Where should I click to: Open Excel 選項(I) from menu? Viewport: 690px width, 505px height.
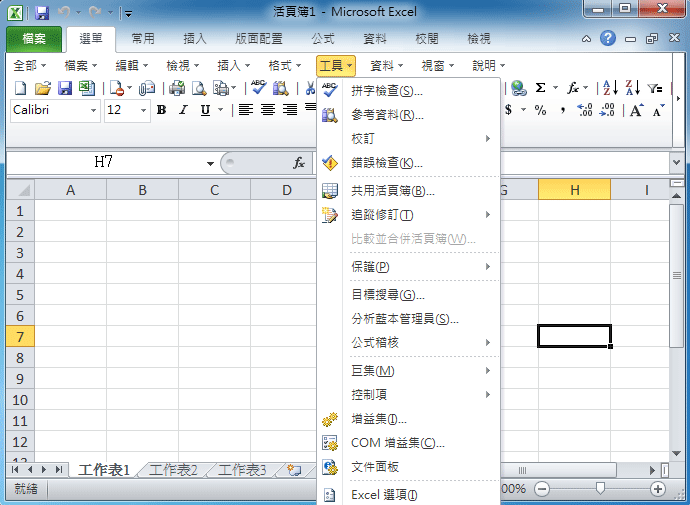click(x=408, y=495)
